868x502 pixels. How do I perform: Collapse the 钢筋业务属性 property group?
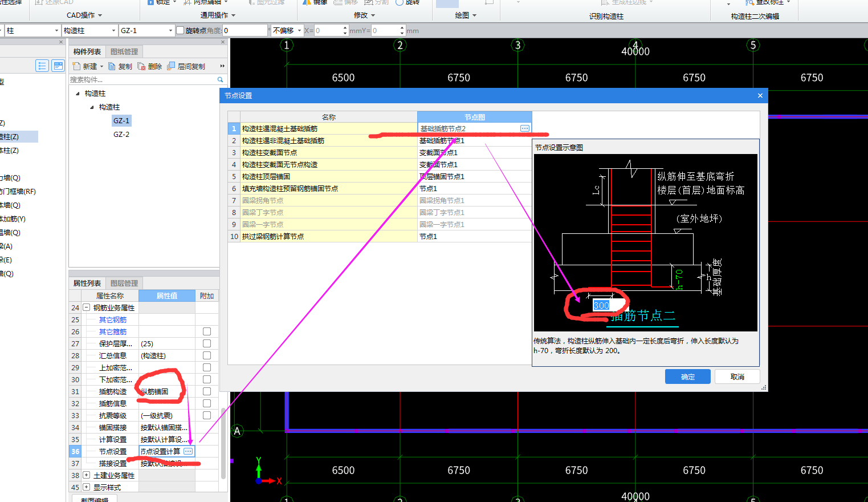[87, 307]
